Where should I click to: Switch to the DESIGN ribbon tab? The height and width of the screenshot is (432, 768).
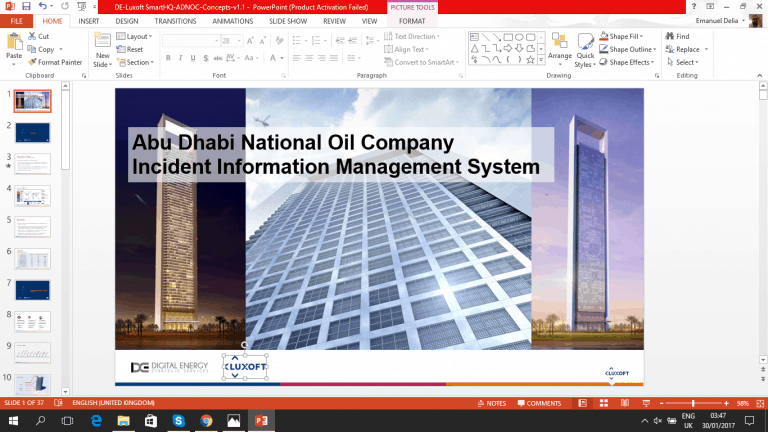(x=127, y=20)
